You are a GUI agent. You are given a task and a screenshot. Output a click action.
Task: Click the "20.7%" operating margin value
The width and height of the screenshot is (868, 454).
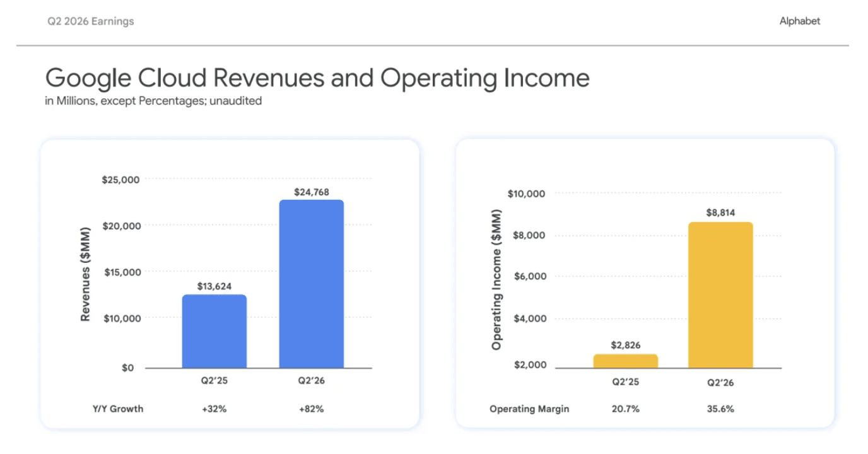pos(626,409)
